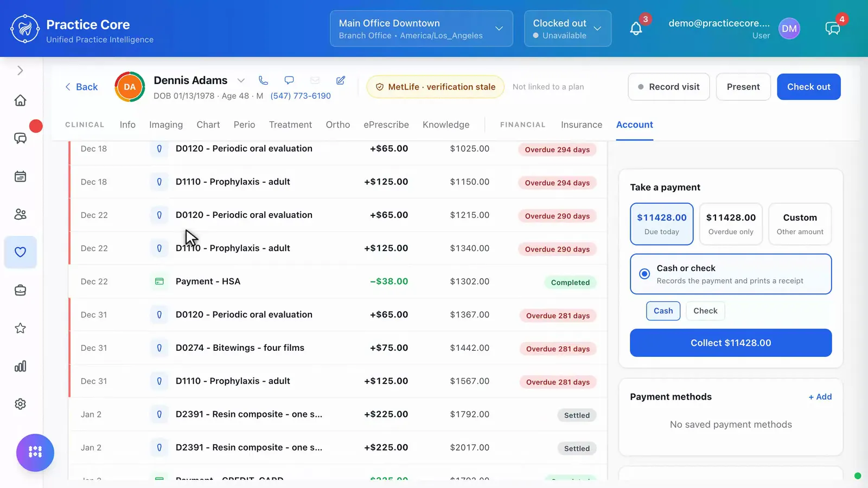Click the Payment - HSA ledger row

point(337,281)
